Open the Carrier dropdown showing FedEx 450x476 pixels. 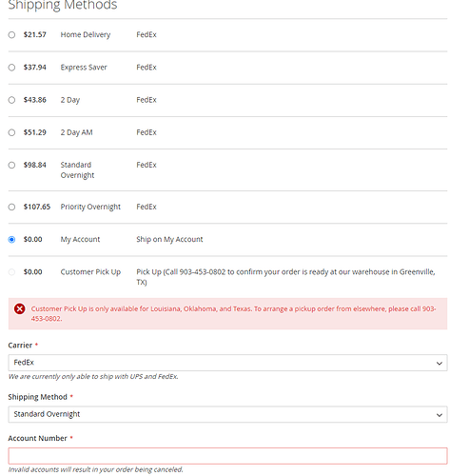coord(227,363)
